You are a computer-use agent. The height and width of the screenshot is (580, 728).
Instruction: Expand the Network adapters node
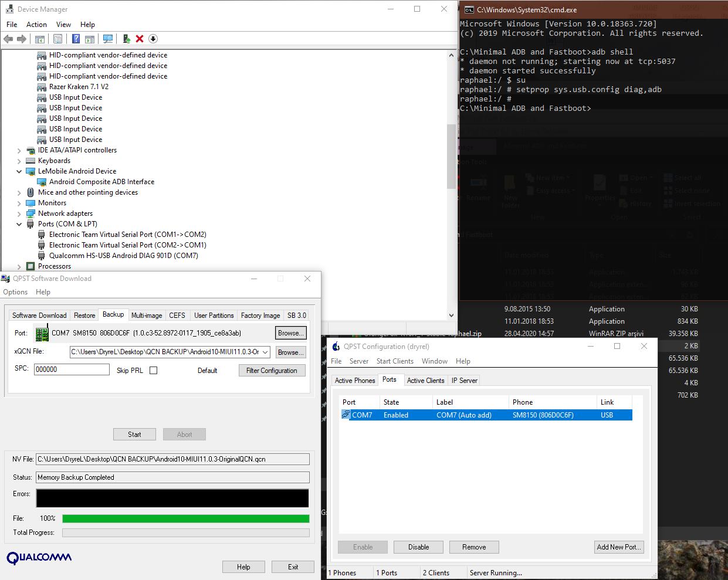(19, 214)
